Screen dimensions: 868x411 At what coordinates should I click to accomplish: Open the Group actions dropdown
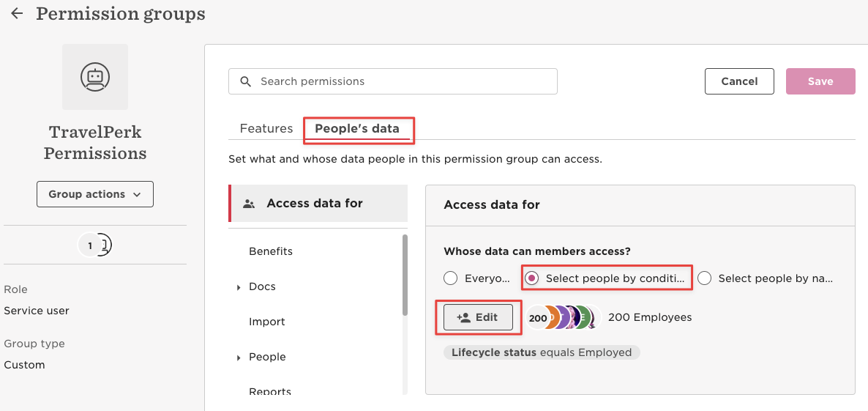95,194
